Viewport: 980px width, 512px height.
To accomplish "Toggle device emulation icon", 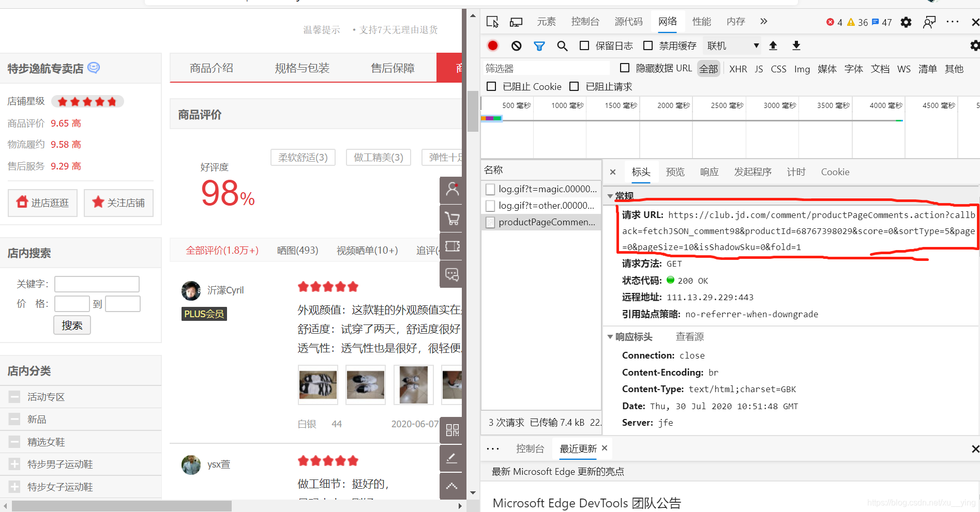I will tap(516, 22).
